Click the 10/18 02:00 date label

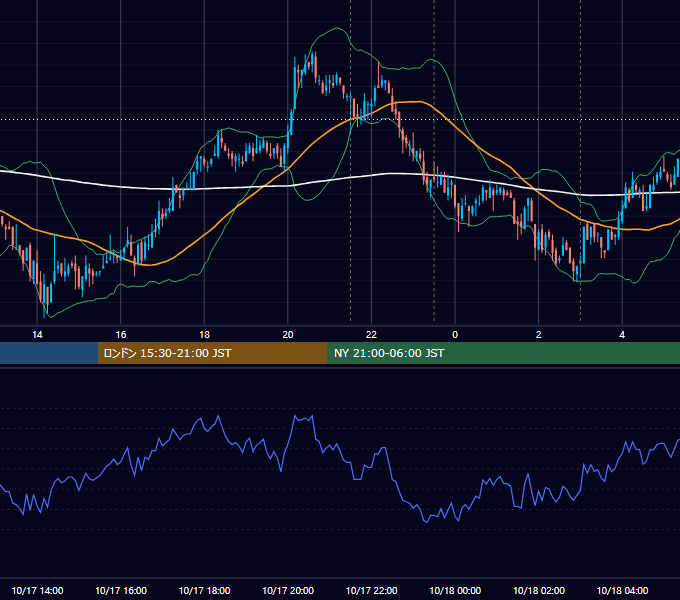pyautogui.click(x=539, y=590)
